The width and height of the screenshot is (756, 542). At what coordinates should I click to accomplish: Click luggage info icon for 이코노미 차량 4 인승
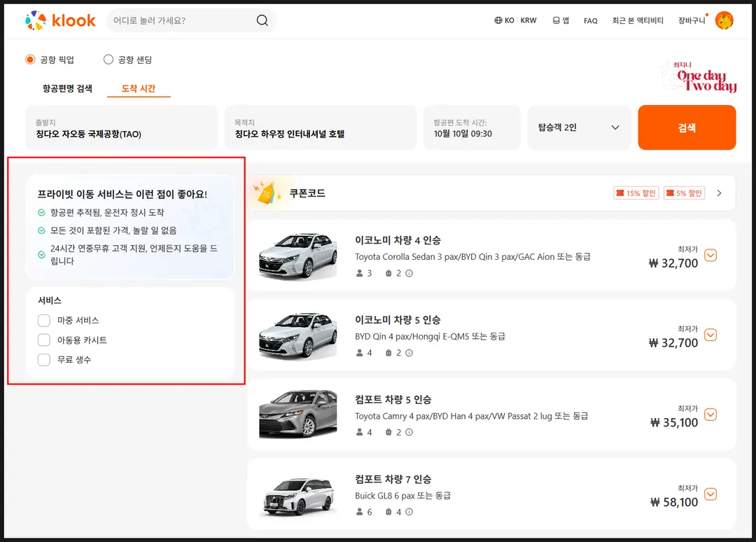(x=409, y=273)
